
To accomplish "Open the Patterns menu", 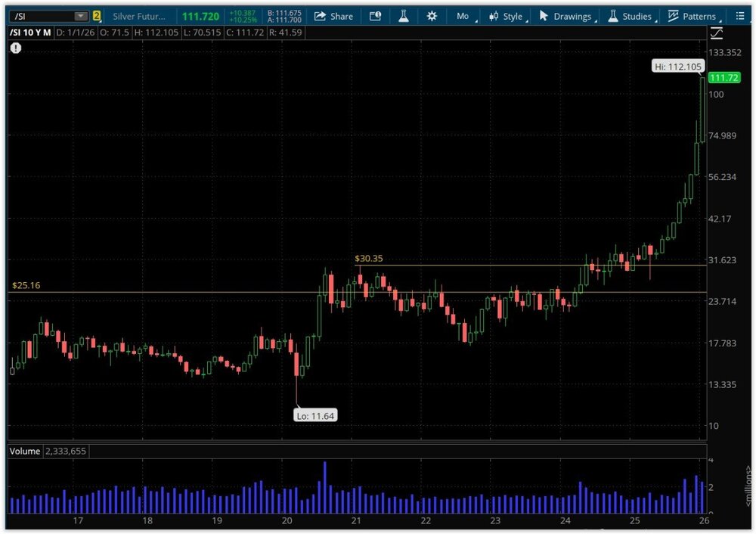I will (x=692, y=16).
